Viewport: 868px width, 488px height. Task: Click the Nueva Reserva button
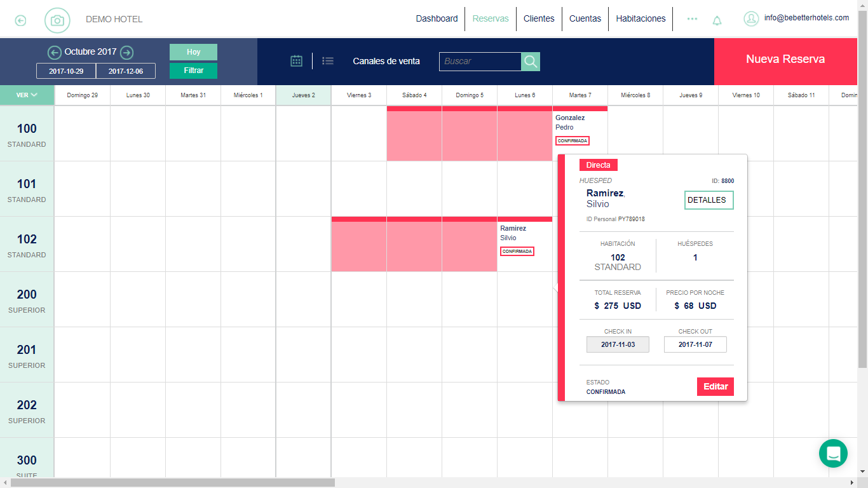click(785, 60)
